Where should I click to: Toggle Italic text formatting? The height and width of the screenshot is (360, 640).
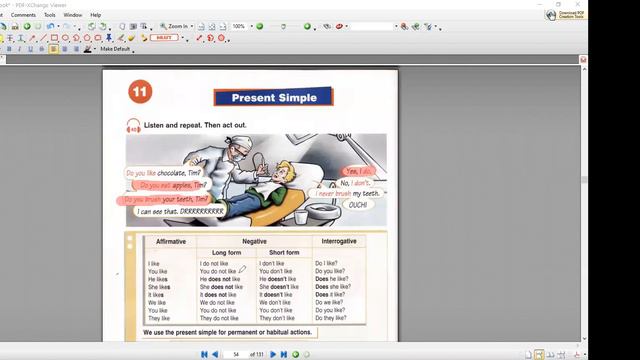pyautogui.click(x=19, y=49)
